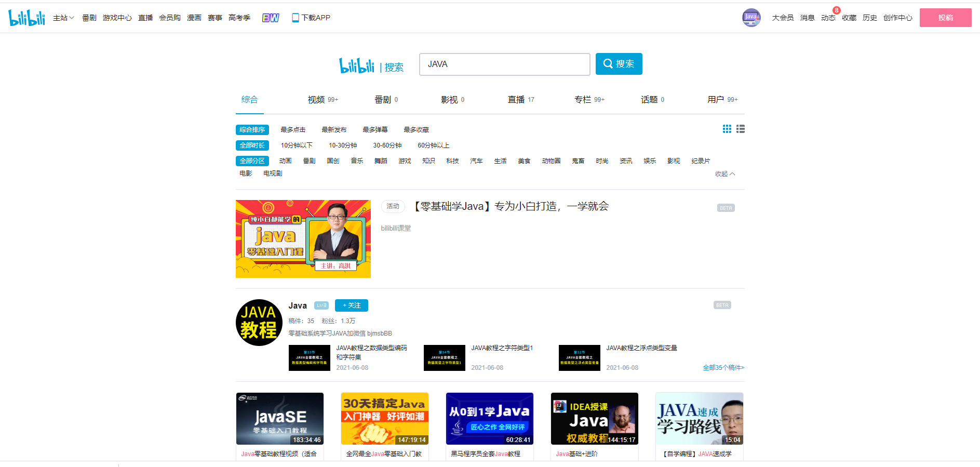
Task: Open the JAVA教程 user avatar
Action: coord(259,323)
